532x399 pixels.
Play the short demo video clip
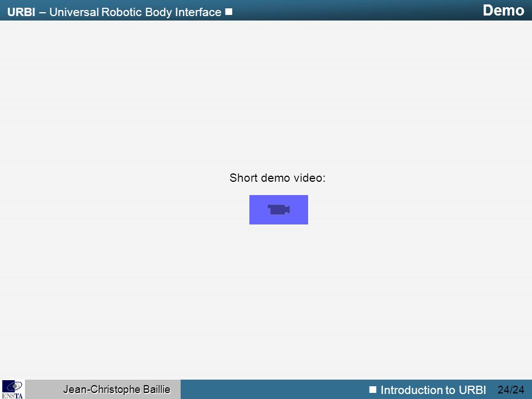279,209
